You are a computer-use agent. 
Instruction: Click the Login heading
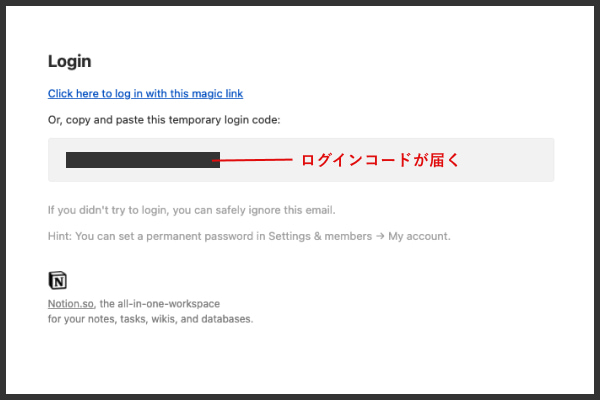click(x=70, y=62)
